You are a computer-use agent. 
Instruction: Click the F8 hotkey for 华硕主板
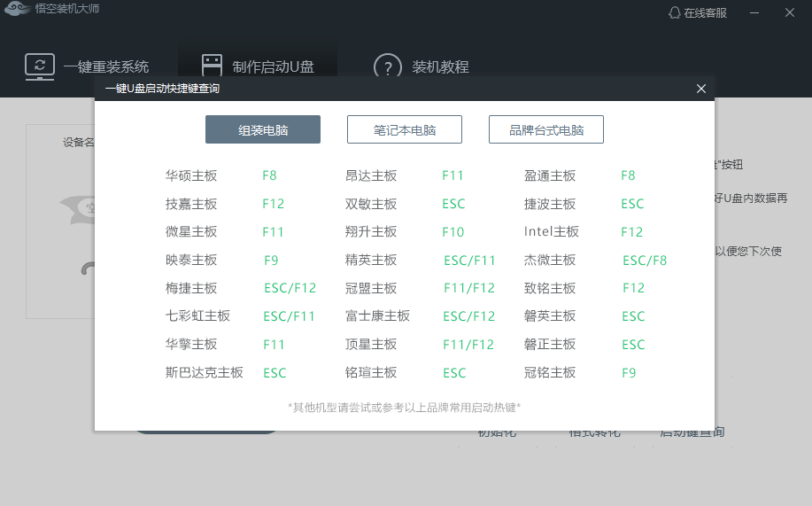coord(269,175)
